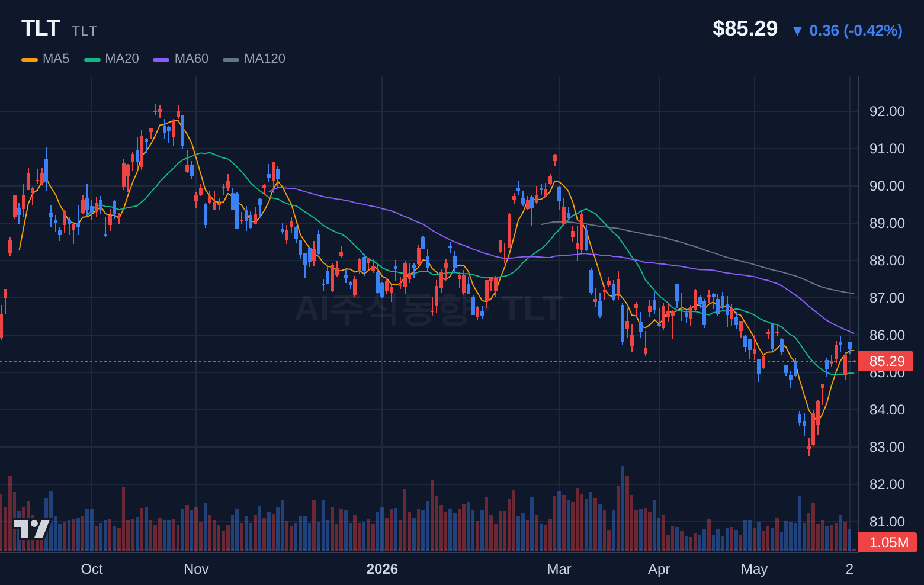Click the 84.00 price axis label
Image resolution: width=924 pixels, height=585 pixels.
(x=887, y=410)
